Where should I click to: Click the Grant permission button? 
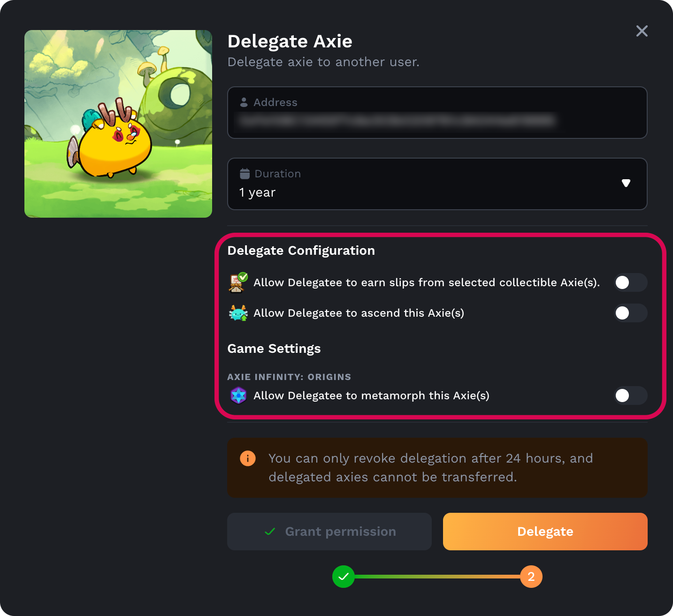tap(329, 532)
